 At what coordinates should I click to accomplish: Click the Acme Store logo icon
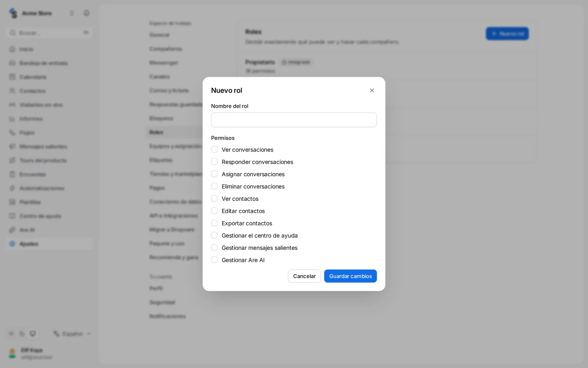(x=13, y=13)
